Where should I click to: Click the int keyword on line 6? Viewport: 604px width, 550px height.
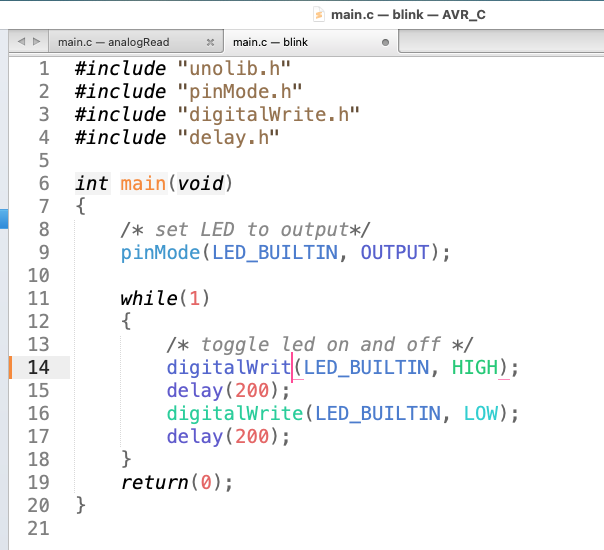[92, 183]
